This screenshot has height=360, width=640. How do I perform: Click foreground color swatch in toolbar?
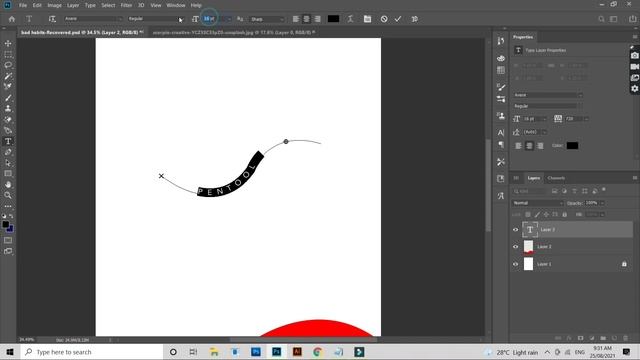6,224
